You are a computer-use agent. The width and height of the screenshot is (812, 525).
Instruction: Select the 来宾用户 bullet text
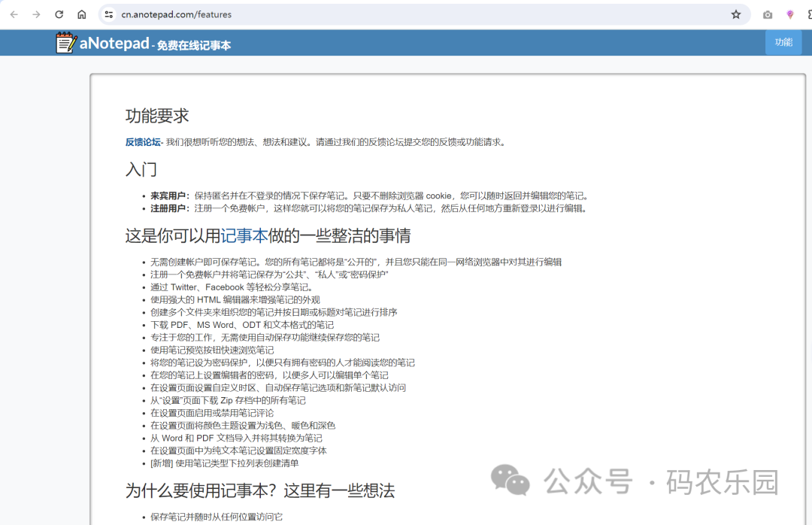click(x=368, y=196)
